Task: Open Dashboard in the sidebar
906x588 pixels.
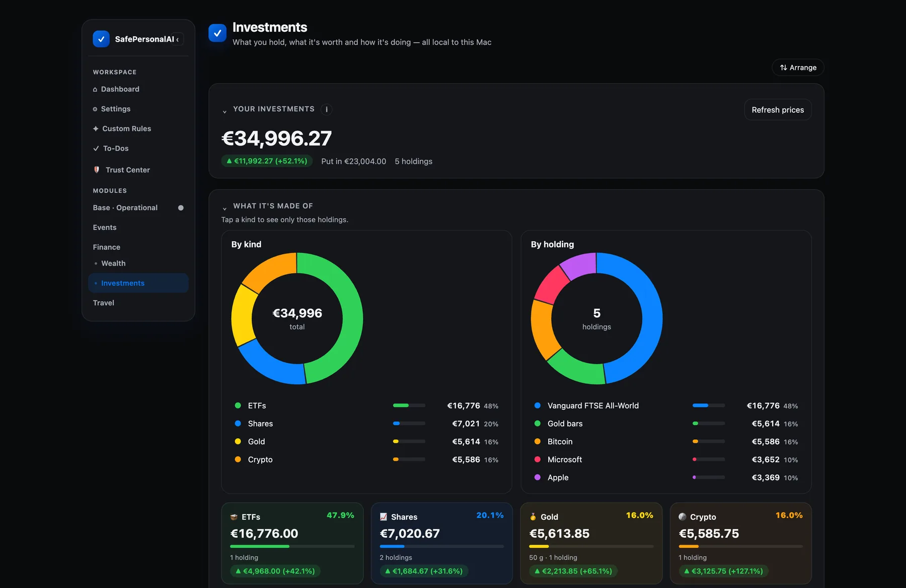Action: click(x=138, y=89)
